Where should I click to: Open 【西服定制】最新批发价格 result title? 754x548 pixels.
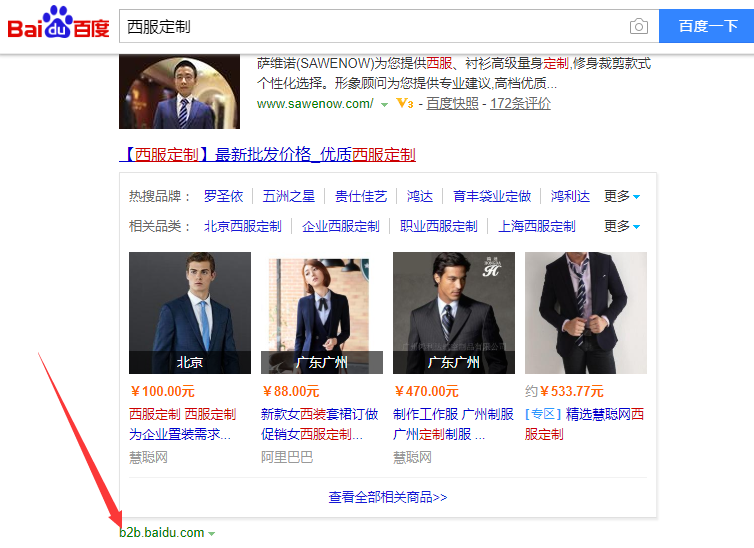point(267,155)
